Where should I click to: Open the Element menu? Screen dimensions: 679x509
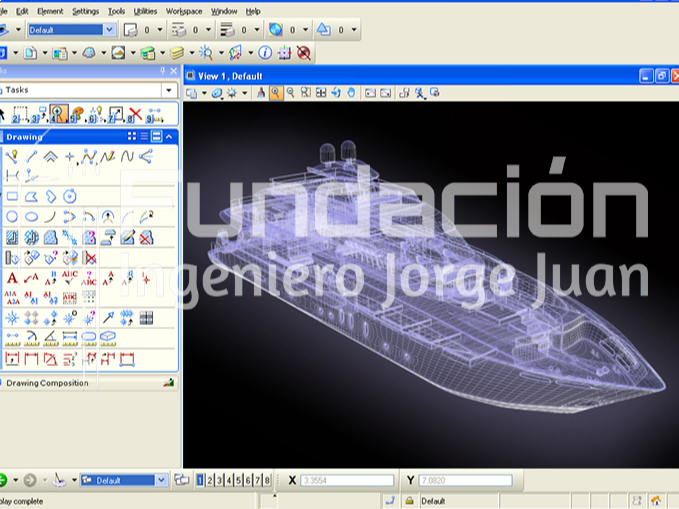[50, 11]
